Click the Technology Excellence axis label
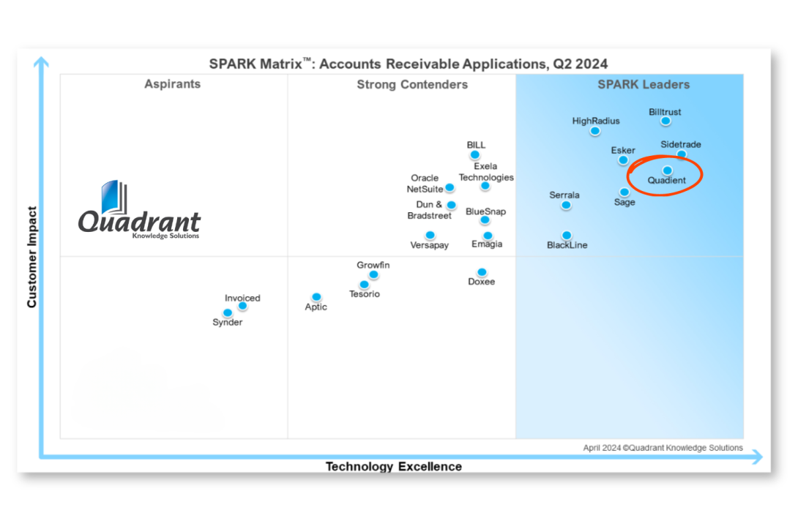798x532 pixels. tap(394, 467)
